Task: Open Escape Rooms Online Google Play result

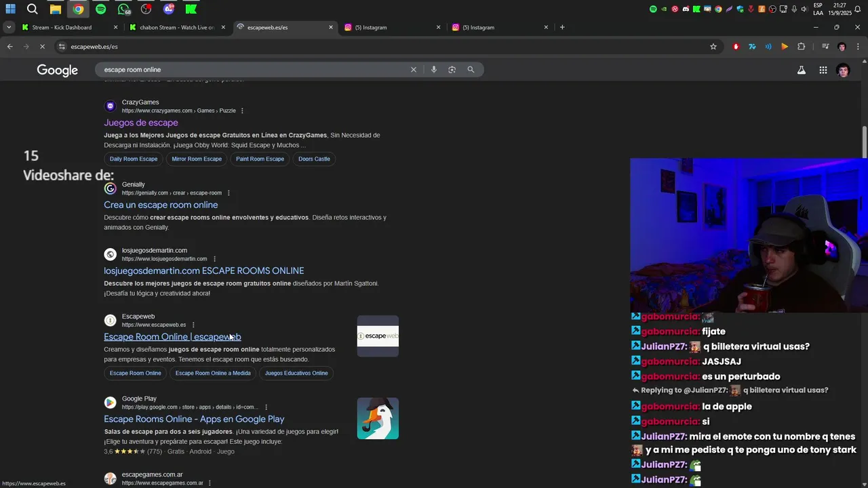Action: click(194, 419)
